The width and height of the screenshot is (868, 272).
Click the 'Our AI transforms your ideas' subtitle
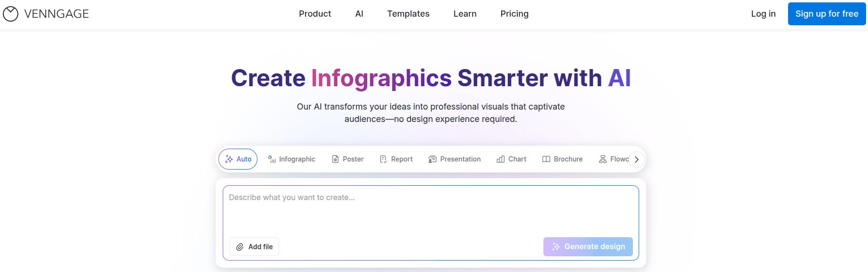431,113
